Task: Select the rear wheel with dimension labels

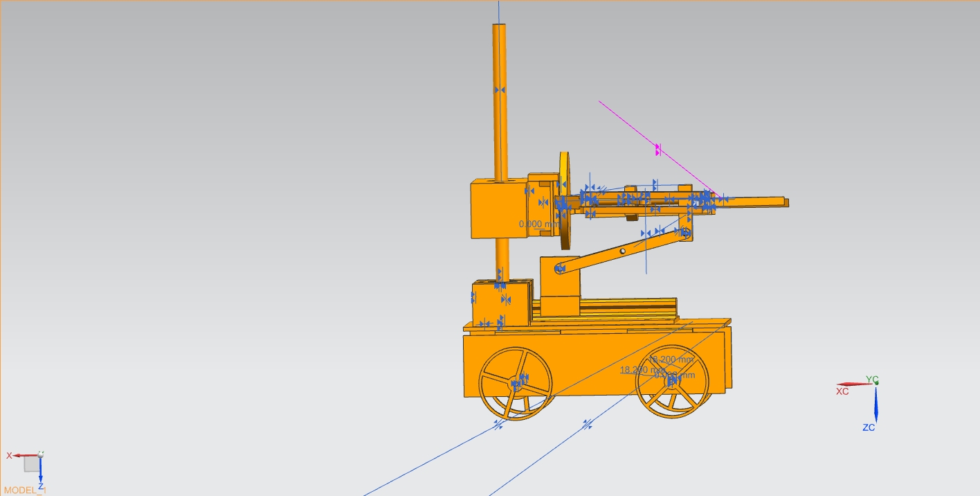Action: click(x=673, y=381)
